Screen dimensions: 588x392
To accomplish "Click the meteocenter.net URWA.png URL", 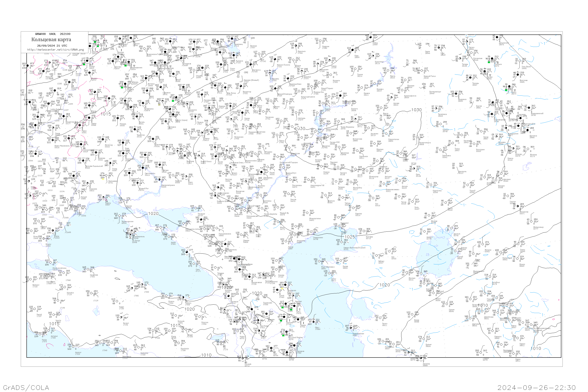I will [x=55, y=50].
